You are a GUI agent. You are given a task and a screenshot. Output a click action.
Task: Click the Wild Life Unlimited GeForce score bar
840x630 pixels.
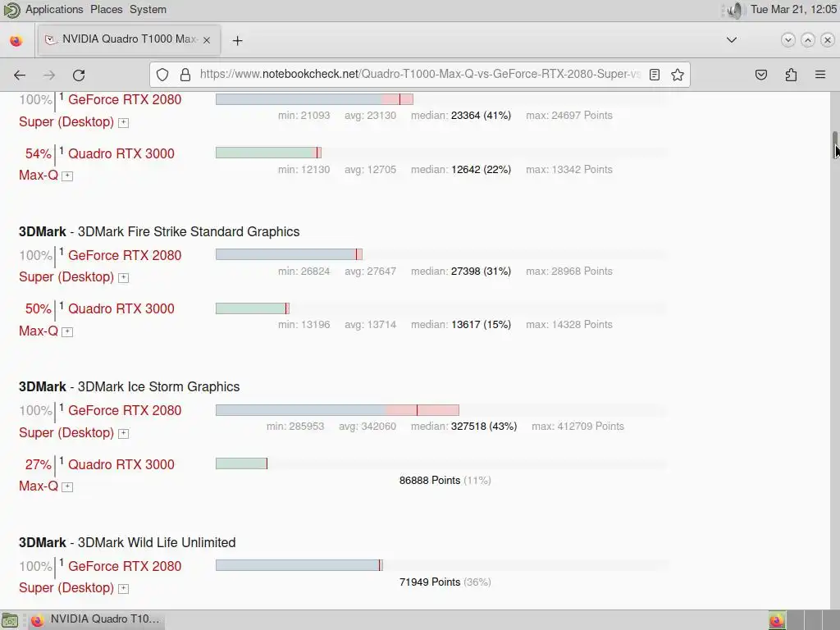click(299, 565)
